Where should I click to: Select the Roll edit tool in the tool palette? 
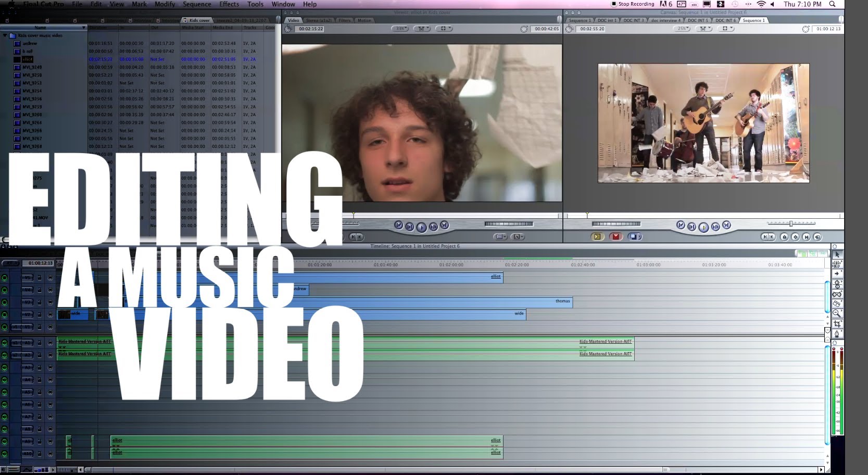[x=837, y=284]
